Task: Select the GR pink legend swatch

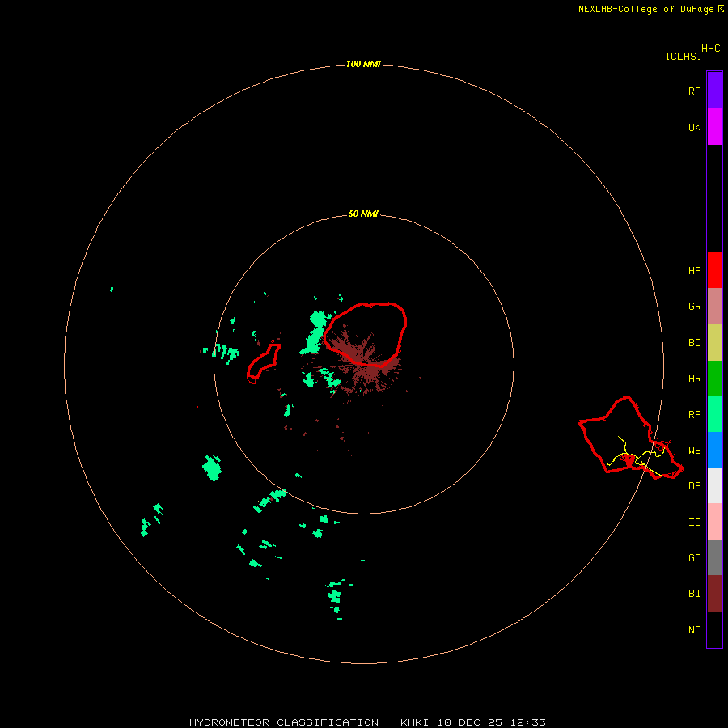Action: (x=714, y=307)
